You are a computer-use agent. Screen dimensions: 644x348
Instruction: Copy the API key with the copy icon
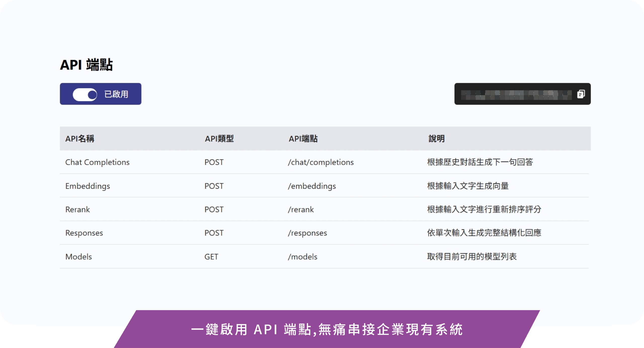581,94
